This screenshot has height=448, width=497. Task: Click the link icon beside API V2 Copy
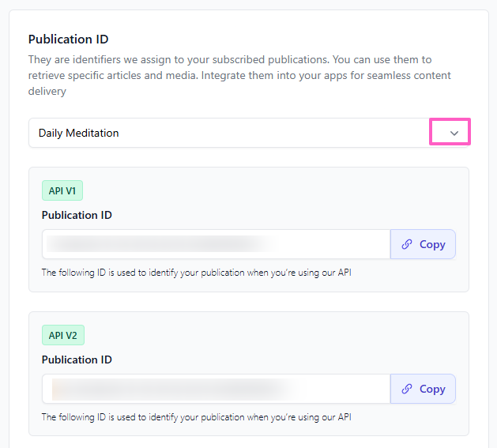tap(407, 390)
